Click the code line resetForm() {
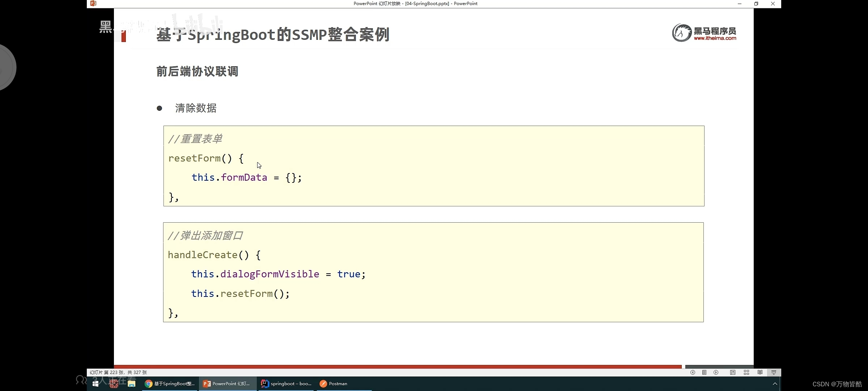The width and height of the screenshot is (868, 391). coord(206,159)
